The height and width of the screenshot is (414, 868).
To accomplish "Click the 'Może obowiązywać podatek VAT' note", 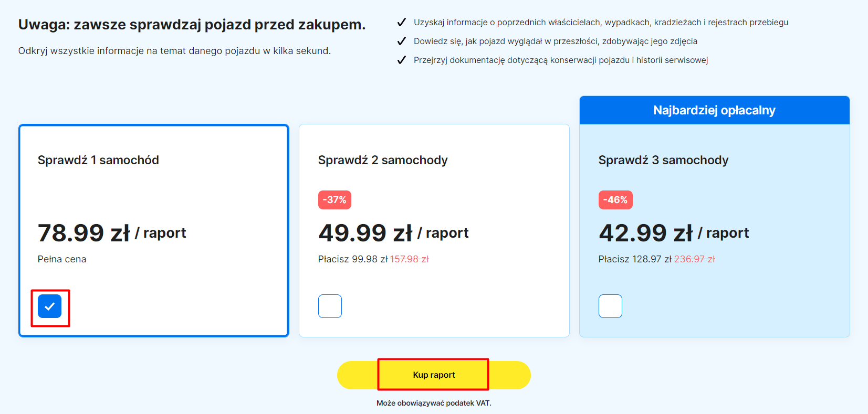I will 434,403.
